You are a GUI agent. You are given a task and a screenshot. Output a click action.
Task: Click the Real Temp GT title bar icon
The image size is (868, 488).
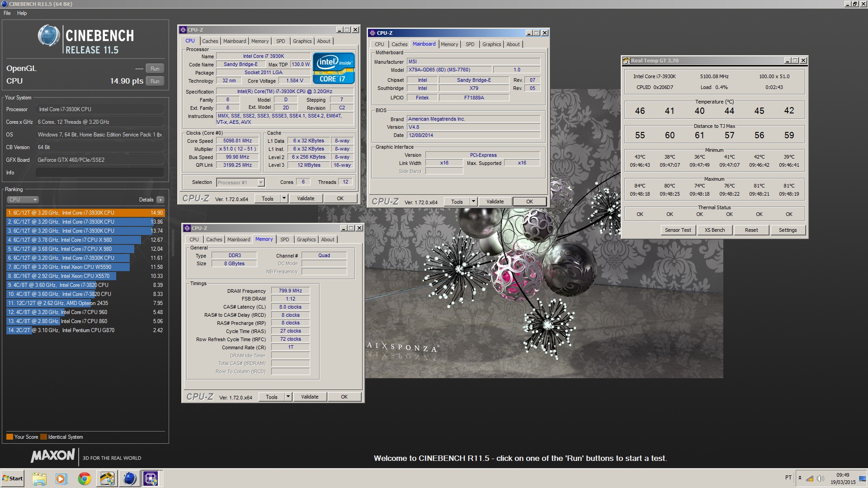pos(626,61)
